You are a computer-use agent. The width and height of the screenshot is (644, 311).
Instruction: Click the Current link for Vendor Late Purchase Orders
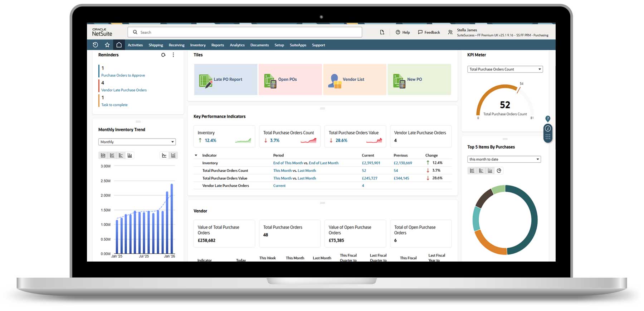point(279,186)
